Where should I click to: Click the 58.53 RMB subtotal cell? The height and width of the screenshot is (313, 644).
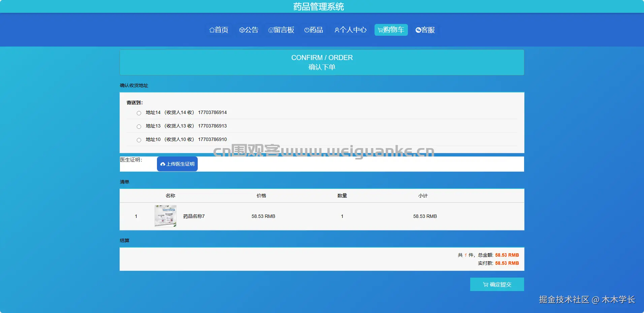(425, 216)
